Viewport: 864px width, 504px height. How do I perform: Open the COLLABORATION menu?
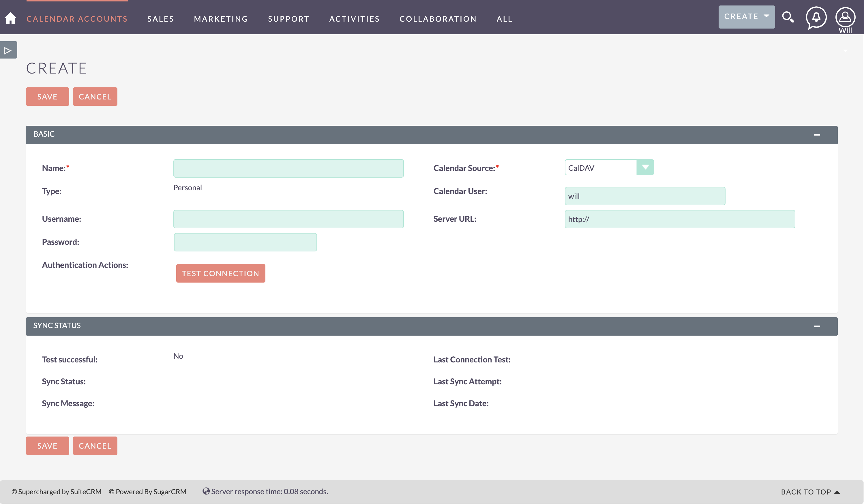pyautogui.click(x=438, y=19)
